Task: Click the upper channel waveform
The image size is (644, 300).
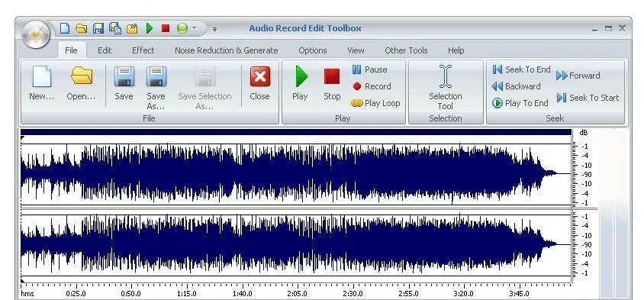Action: click(x=296, y=174)
